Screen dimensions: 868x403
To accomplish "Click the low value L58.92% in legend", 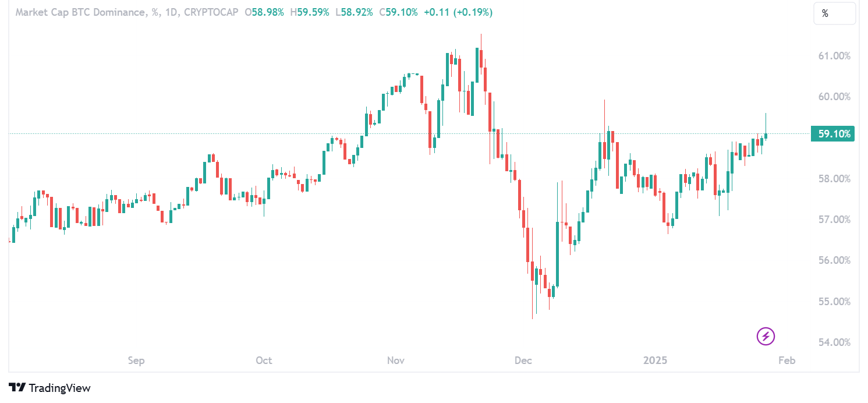I will 355,12.
